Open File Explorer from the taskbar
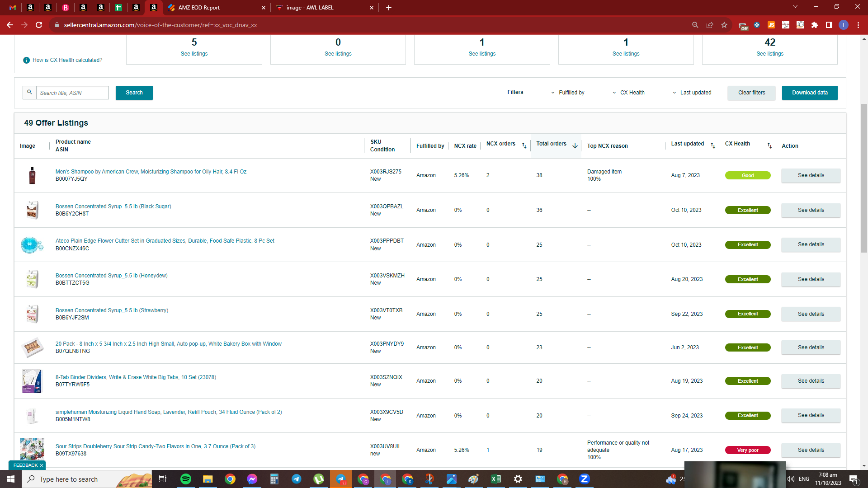 tap(208, 479)
